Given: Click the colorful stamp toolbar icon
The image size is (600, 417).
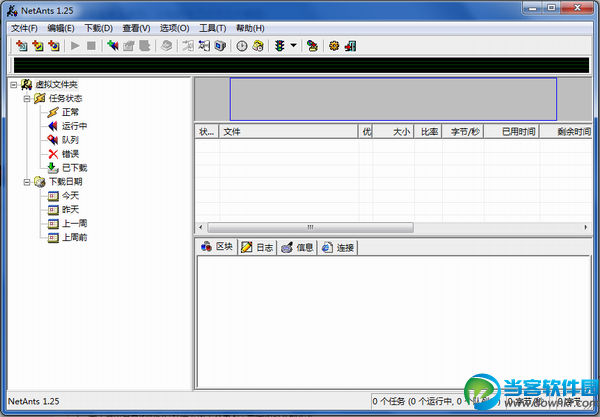Looking at the screenshot, I should pyautogui.click(x=312, y=46).
